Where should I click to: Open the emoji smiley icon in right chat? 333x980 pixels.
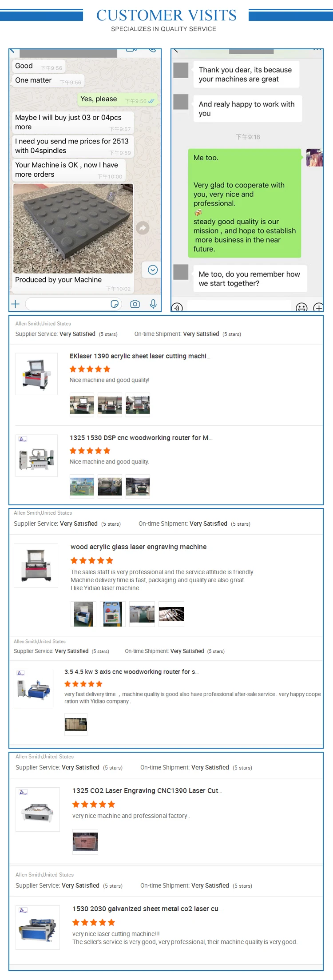301,307
